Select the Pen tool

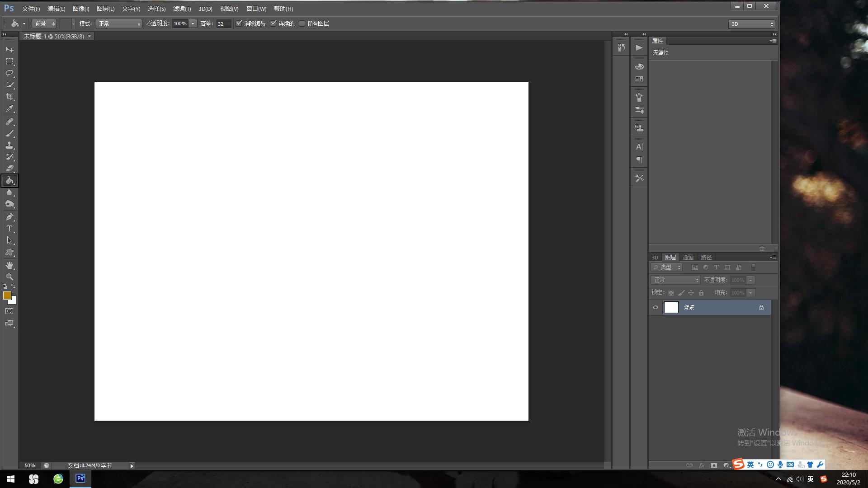[9, 217]
